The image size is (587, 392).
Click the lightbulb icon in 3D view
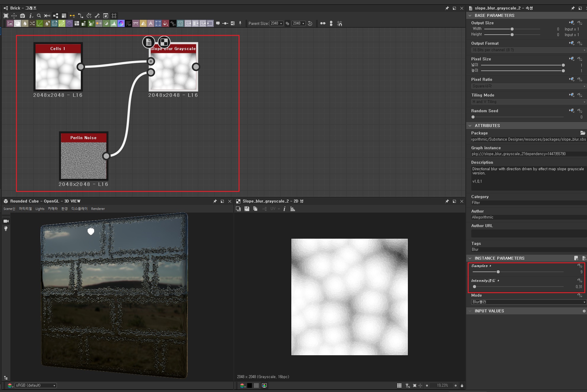pos(6,229)
